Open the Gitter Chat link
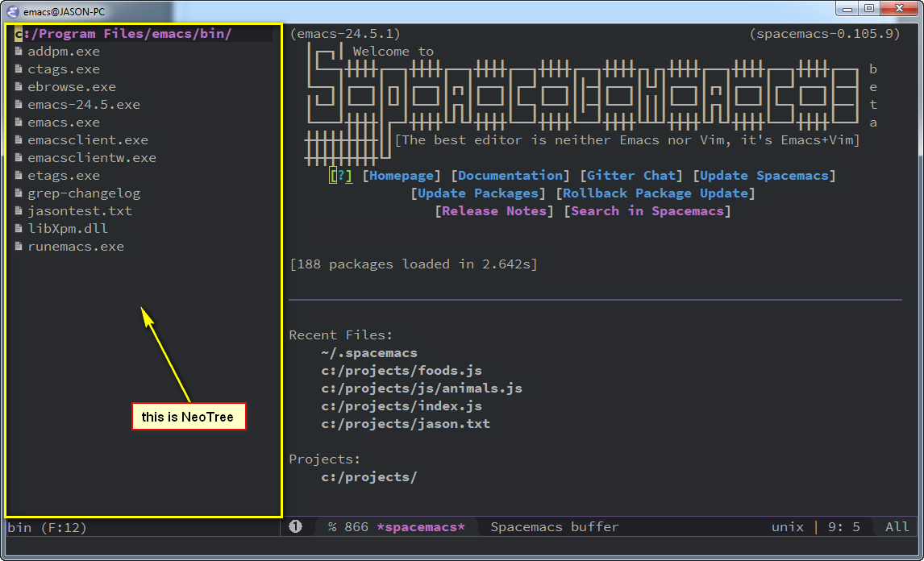Viewport: 924px width, 561px height. (x=631, y=176)
